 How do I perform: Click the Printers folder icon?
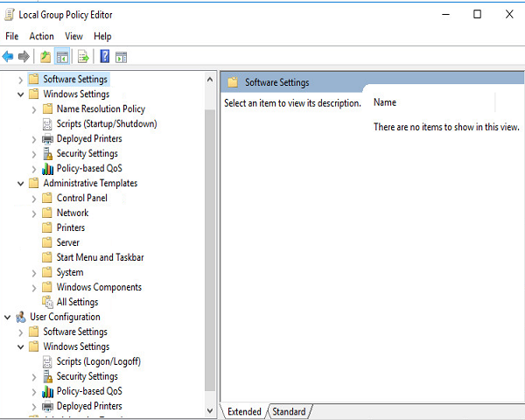click(x=47, y=227)
